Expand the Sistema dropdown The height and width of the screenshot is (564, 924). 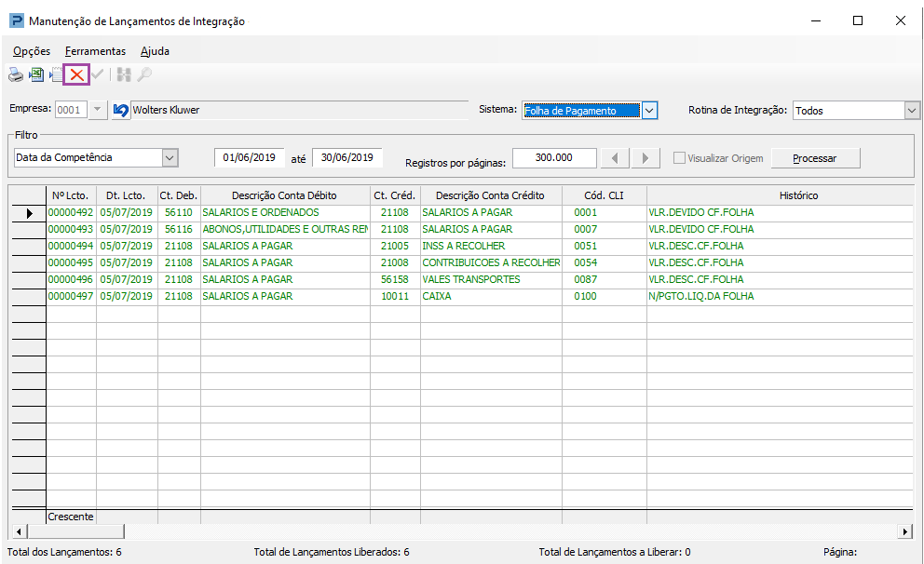(650, 110)
